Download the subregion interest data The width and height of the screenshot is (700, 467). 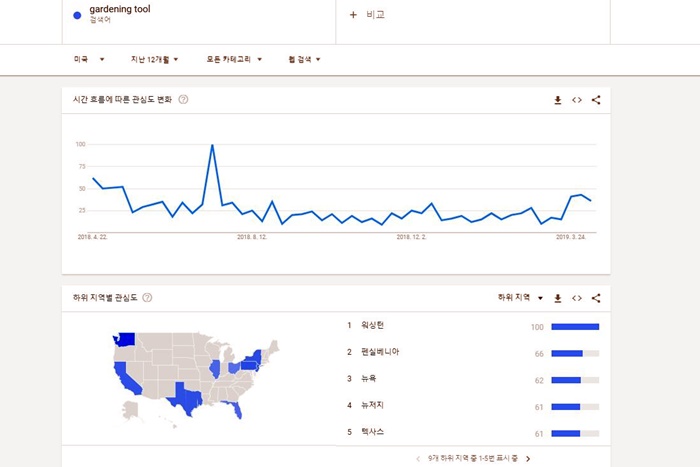tap(558, 298)
